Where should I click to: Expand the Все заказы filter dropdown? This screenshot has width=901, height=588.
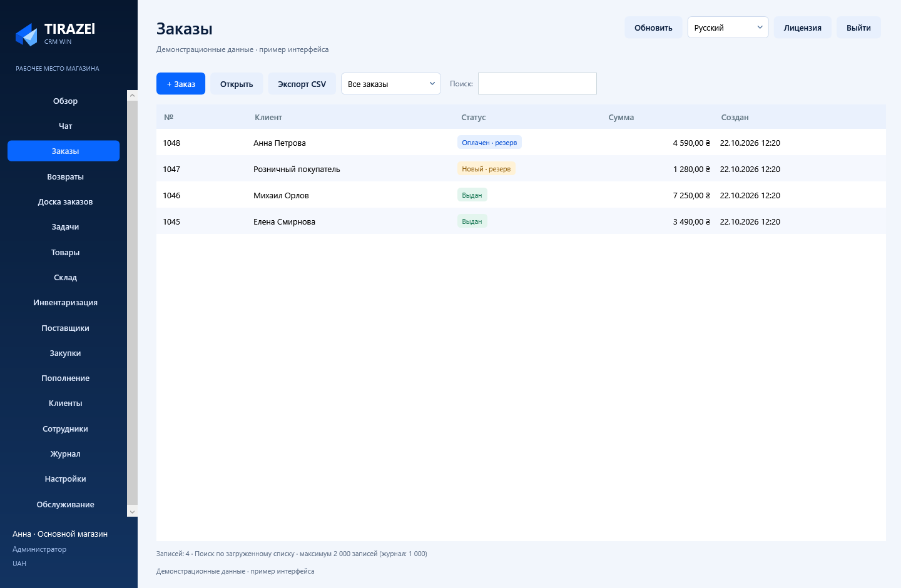[391, 84]
